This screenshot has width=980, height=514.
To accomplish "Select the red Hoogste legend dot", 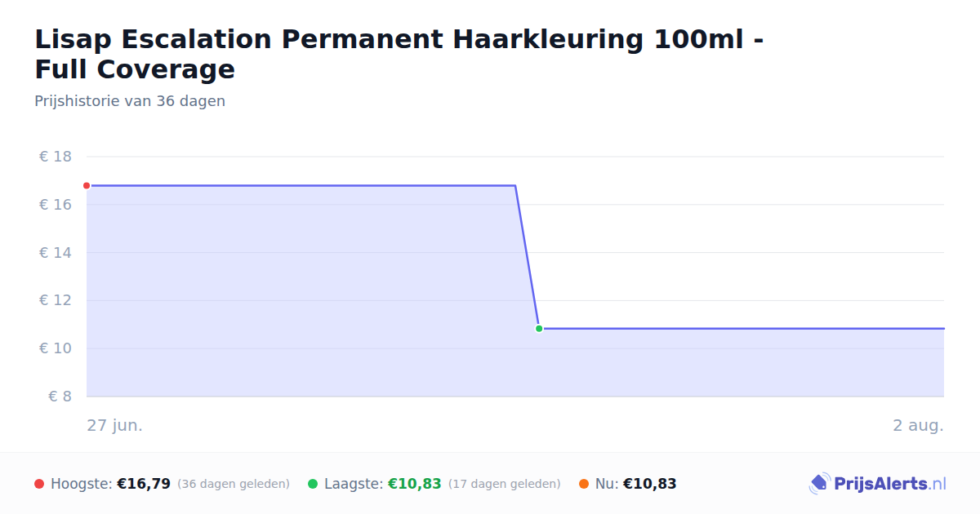I will pyautogui.click(x=39, y=484).
